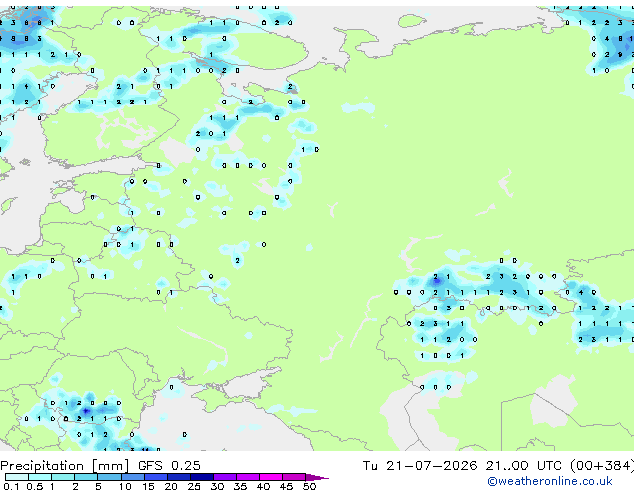Click the '45' legend scale label
This screenshot has height=490, width=634.
tap(286, 486)
